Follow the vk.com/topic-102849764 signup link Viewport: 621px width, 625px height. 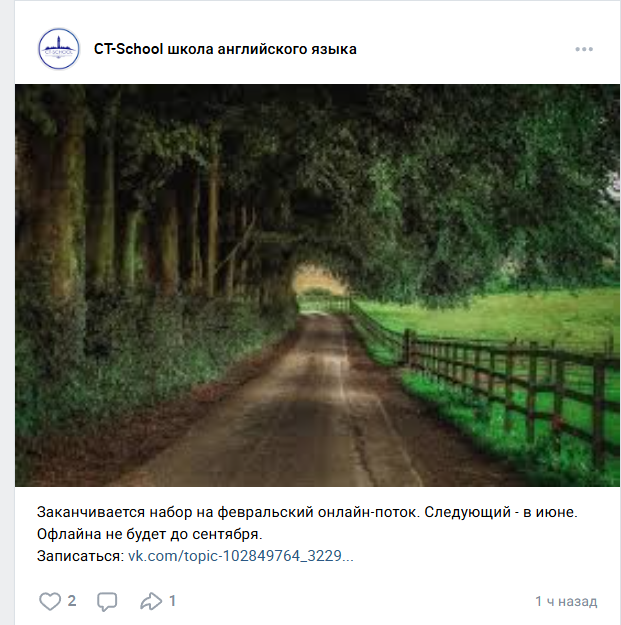click(x=240, y=556)
